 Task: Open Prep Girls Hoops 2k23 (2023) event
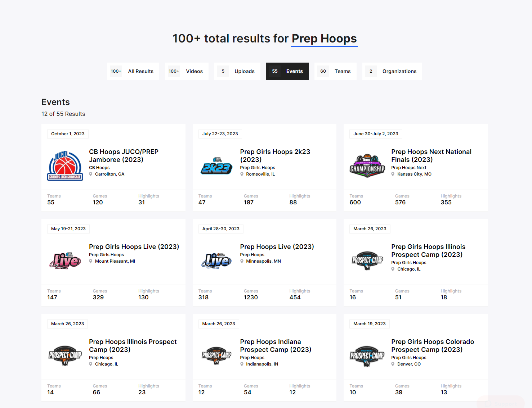(275, 156)
